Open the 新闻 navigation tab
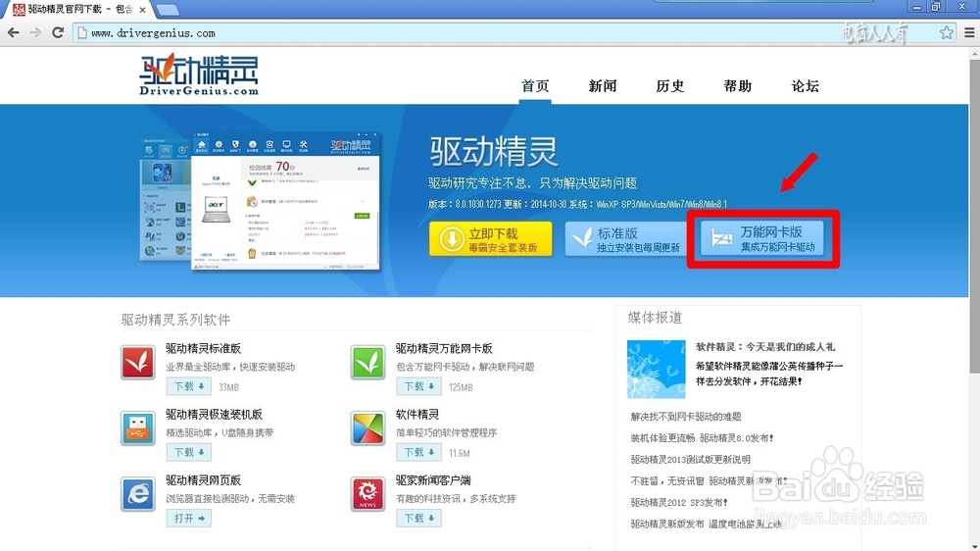This screenshot has width=980, height=551. pyautogui.click(x=603, y=86)
